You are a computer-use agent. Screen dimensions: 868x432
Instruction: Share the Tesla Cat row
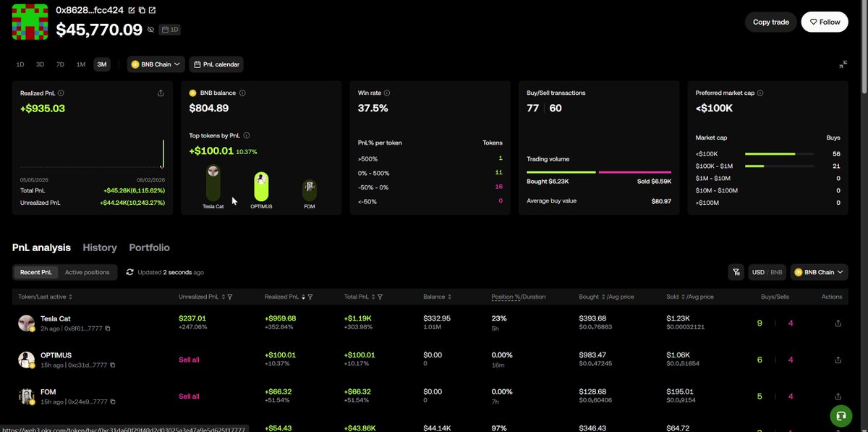coord(838,323)
